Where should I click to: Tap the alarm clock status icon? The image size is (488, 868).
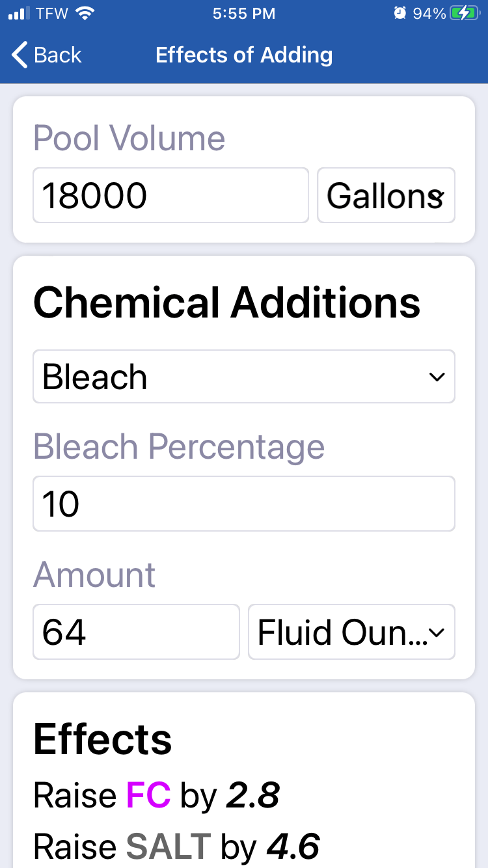click(400, 13)
